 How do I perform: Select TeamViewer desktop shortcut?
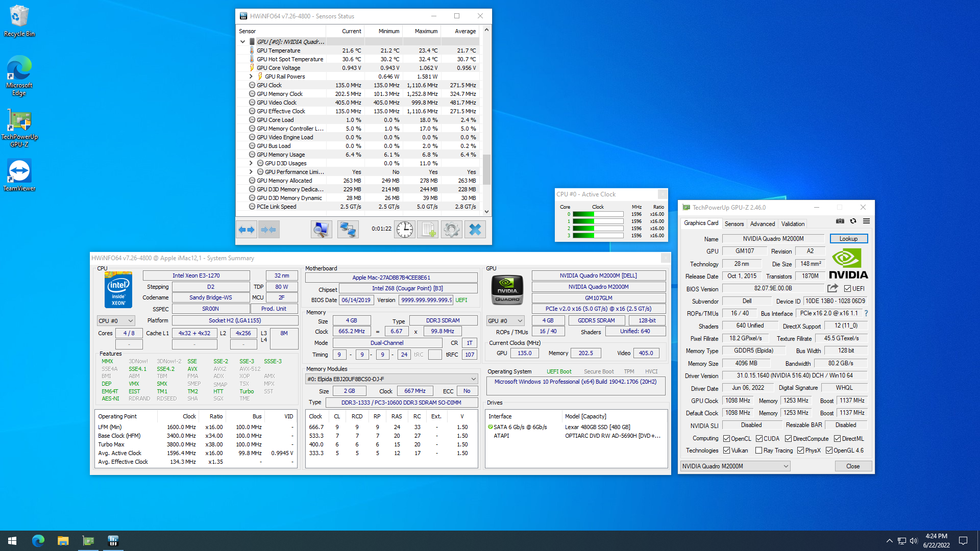point(19,175)
